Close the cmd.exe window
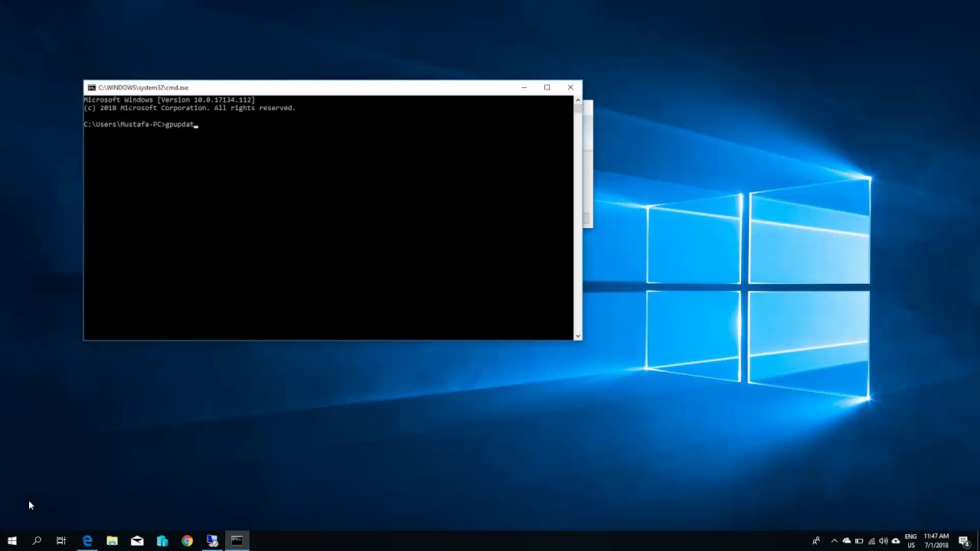Image resolution: width=980 pixels, height=551 pixels. 570,87
